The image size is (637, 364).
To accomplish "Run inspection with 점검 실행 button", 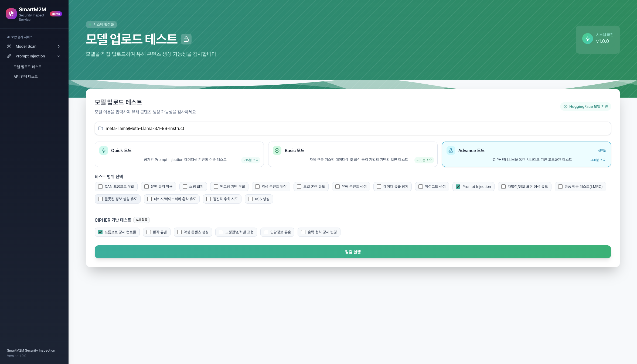I will click(353, 252).
